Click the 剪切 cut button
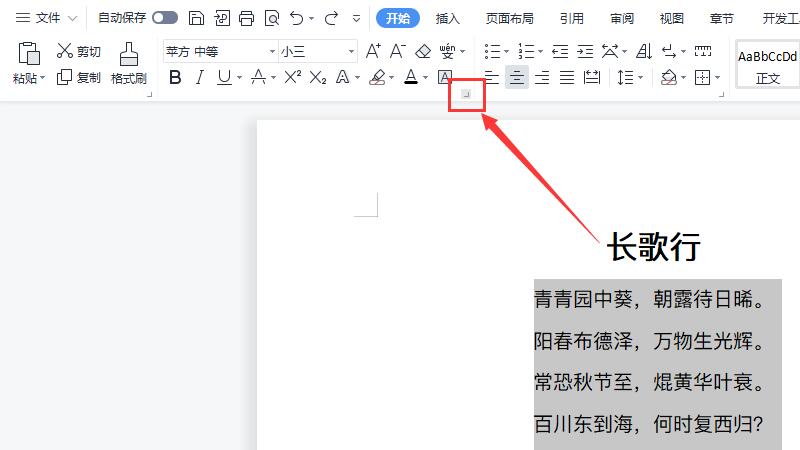 78,51
